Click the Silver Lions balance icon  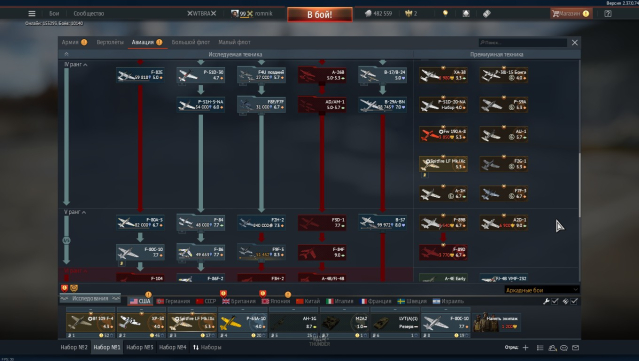368,13
